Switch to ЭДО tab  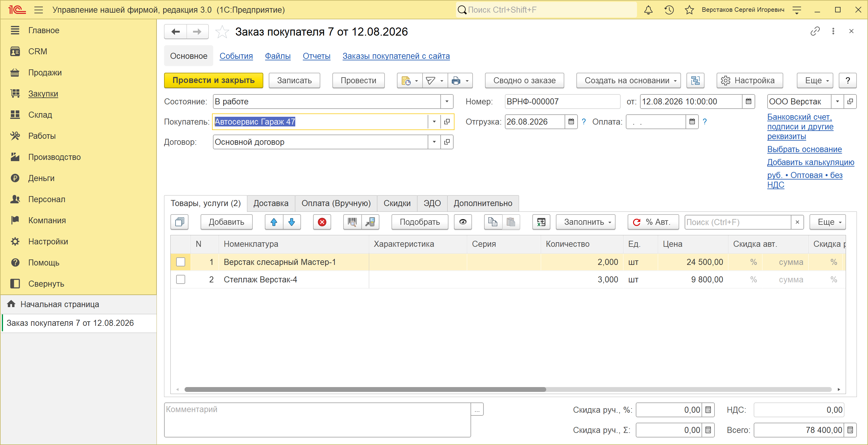(x=432, y=203)
